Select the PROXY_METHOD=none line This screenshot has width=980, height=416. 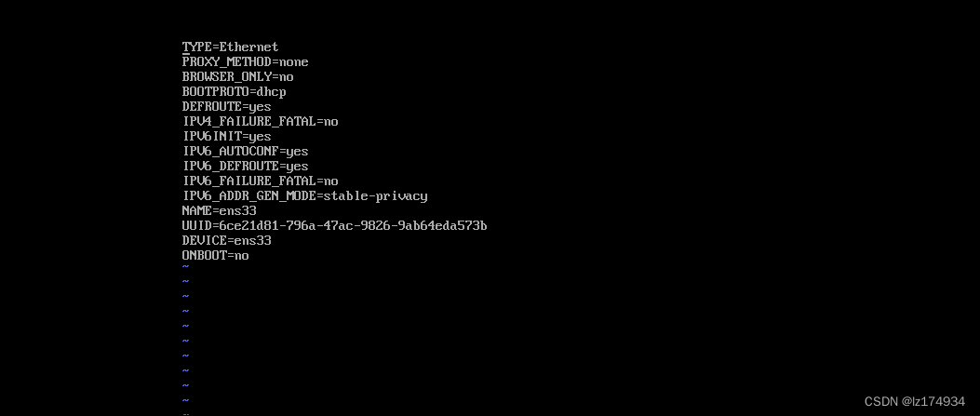pos(245,61)
